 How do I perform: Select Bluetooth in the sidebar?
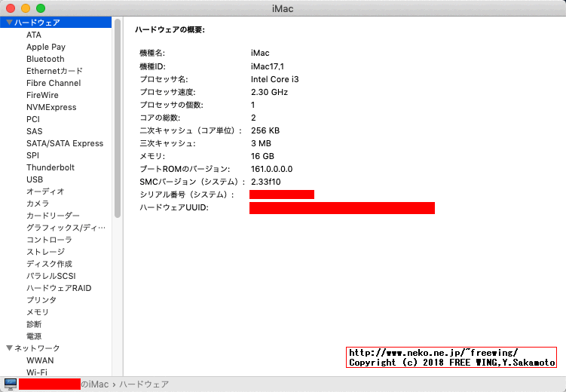pyautogui.click(x=45, y=59)
